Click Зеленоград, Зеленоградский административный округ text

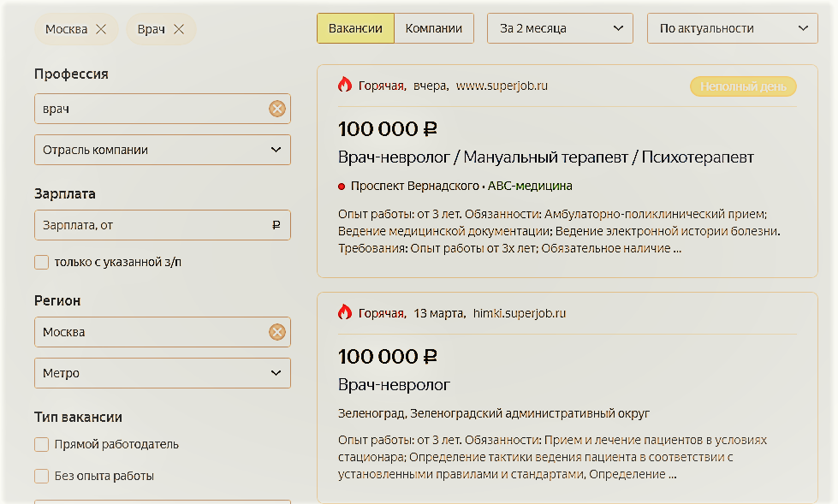pyautogui.click(x=494, y=413)
